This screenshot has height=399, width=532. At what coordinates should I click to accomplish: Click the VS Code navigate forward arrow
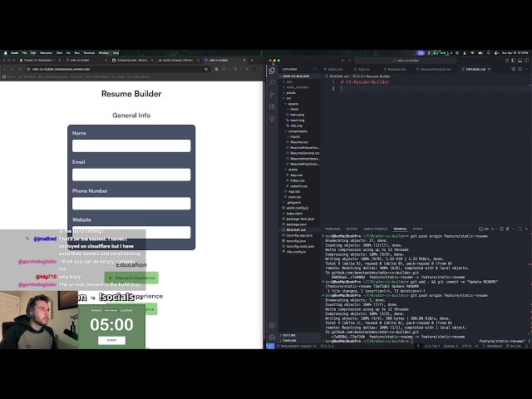click(349, 61)
